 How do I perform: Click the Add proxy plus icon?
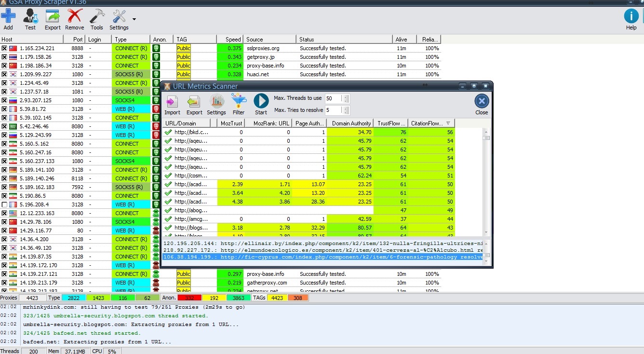click(8, 16)
